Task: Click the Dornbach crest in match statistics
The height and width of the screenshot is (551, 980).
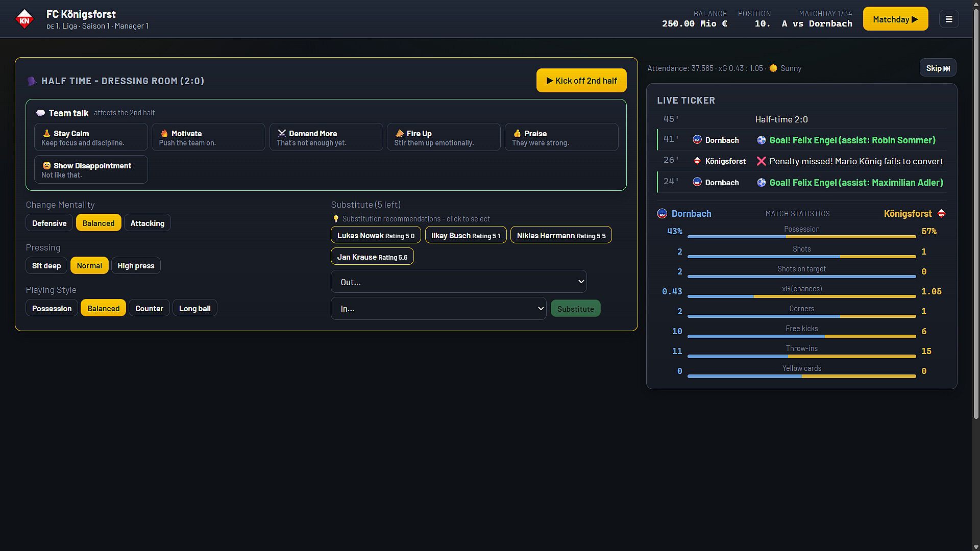Action: [x=662, y=214]
